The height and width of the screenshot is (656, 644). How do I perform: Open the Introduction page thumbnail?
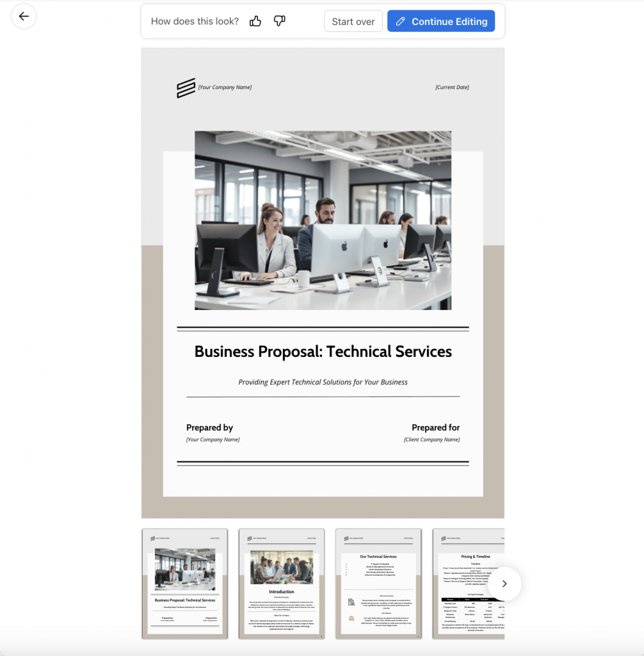(282, 584)
